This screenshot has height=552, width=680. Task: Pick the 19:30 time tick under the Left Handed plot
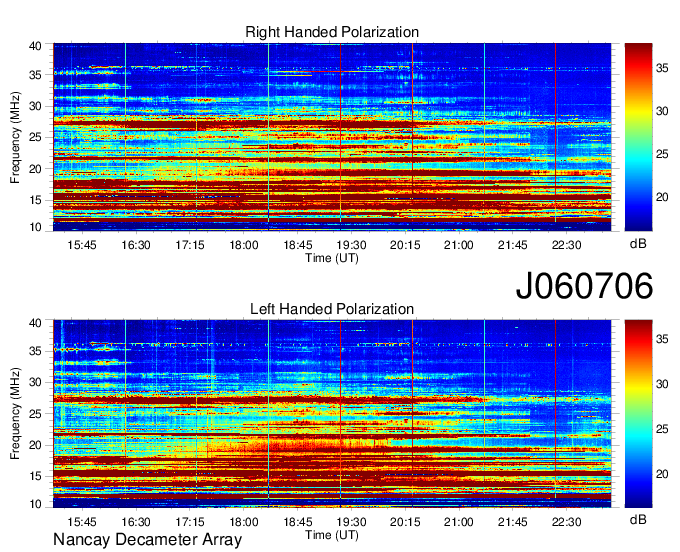[351, 522]
